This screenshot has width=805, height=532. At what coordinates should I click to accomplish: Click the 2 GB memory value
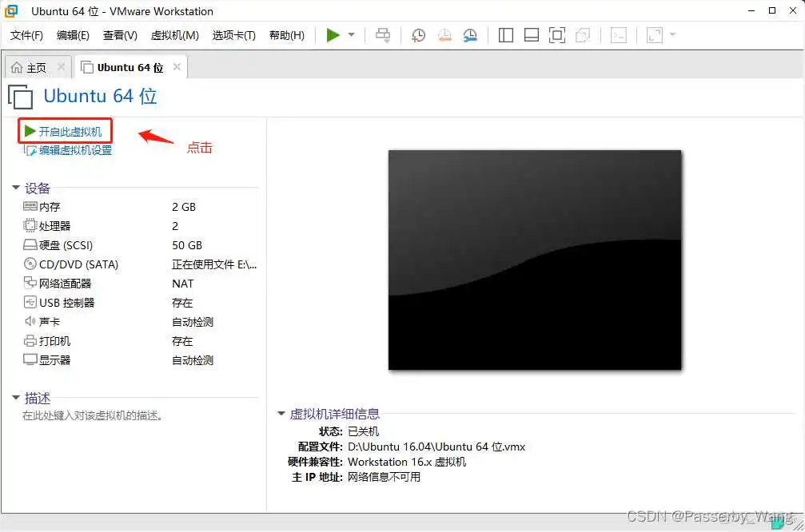click(x=184, y=207)
